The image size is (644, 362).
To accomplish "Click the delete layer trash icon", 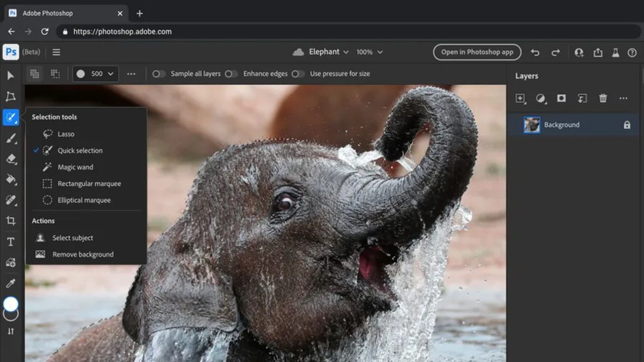I will pos(602,98).
